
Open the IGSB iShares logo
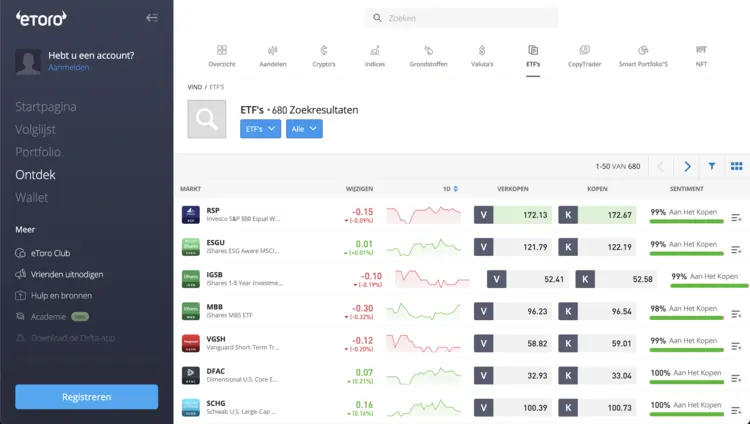tap(190, 279)
